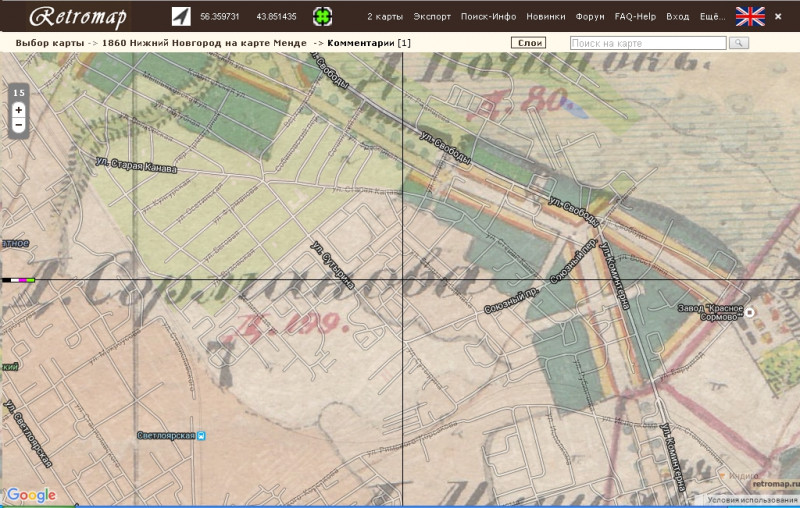Click the navigation arrow locate icon
Image resolution: width=800 pixels, height=508 pixels.
point(181,16)
